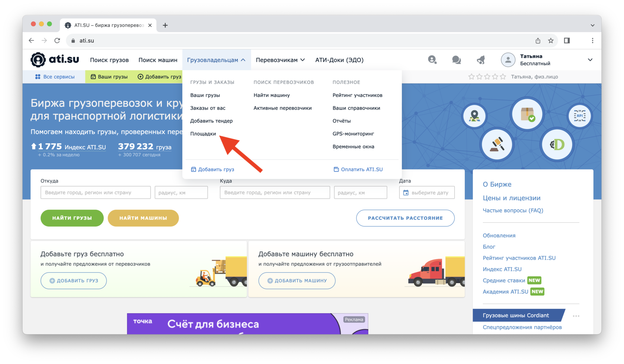Click РАССЧИТАТЬ РАССТОЯНИЕ button
The image size is (624, 364).
[x=405, y=218]
